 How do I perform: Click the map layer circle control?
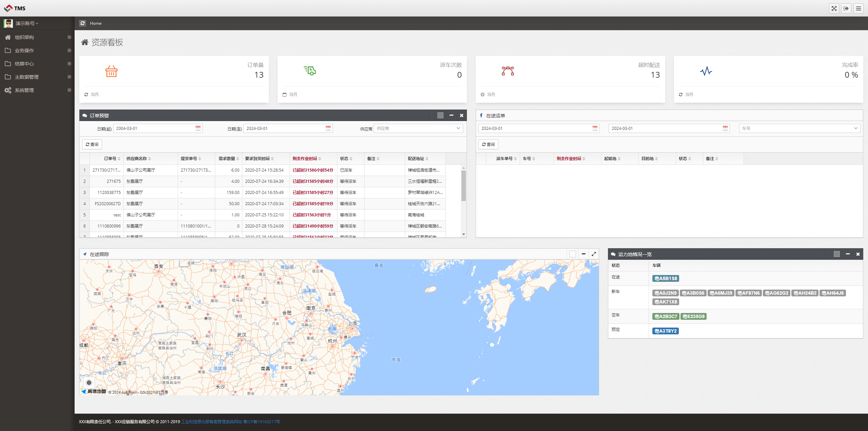tap(89, 383)
